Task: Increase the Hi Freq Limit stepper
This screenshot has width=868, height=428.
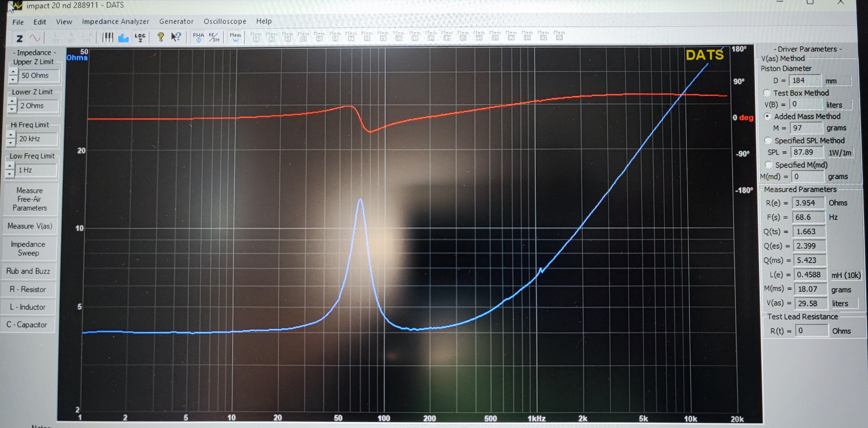Action: 11,135
